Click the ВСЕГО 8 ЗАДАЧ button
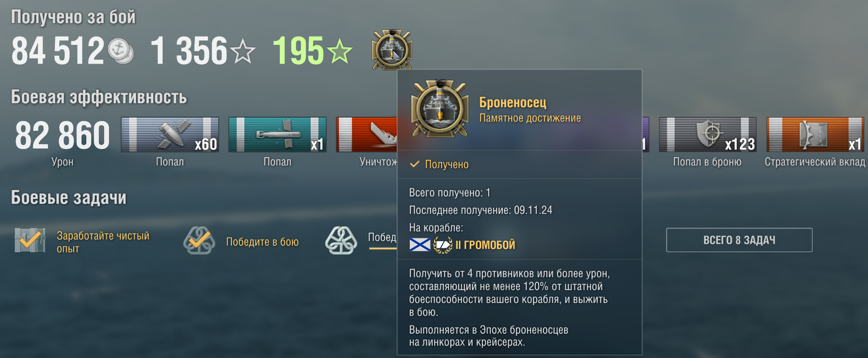The image size is (868, 358). click(739, 240)
